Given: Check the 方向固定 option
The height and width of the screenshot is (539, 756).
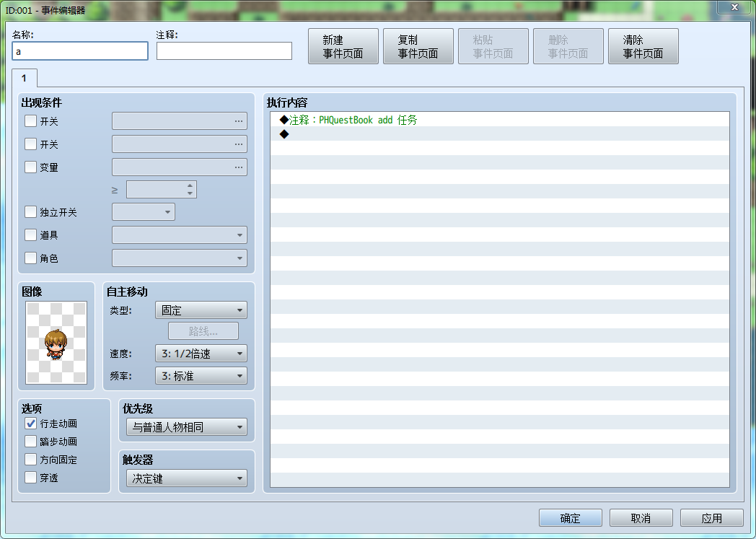Looking at the screenshot, I should tap(30, 460).
